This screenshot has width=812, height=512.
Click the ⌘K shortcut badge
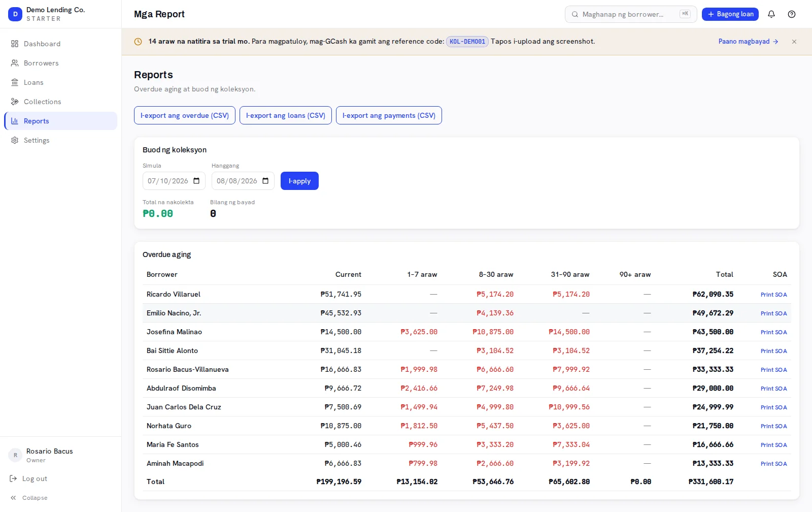point(685,14)
